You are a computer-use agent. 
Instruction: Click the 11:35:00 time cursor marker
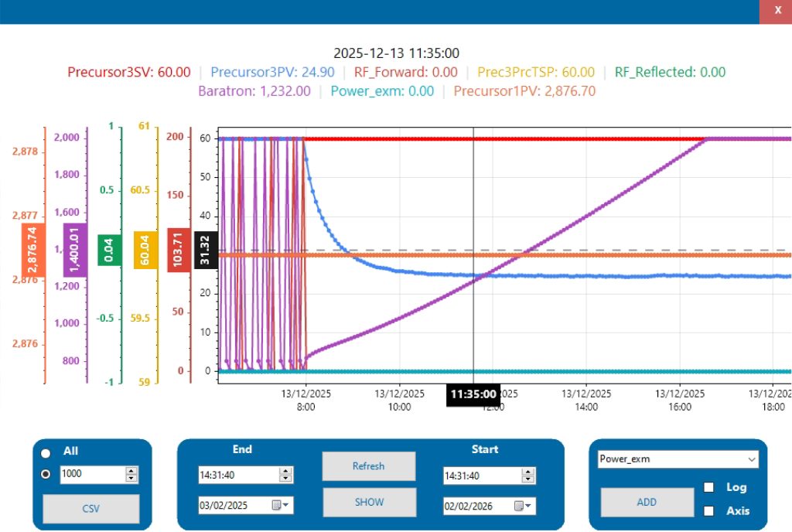pyautogui.click(x=473, y=394)
